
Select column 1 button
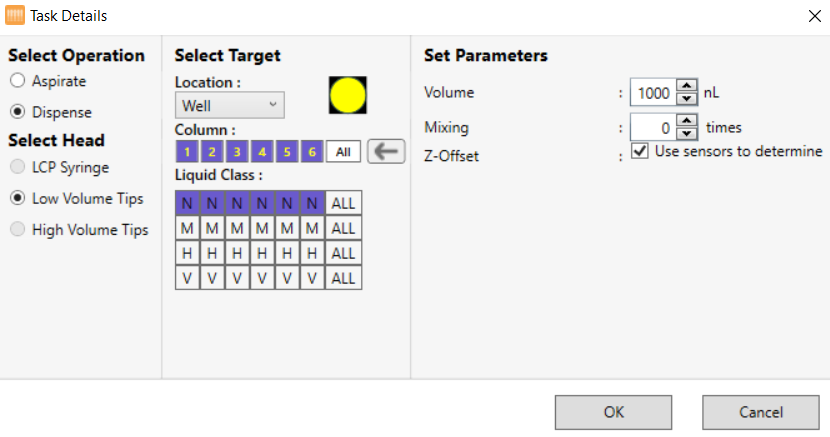186,152
